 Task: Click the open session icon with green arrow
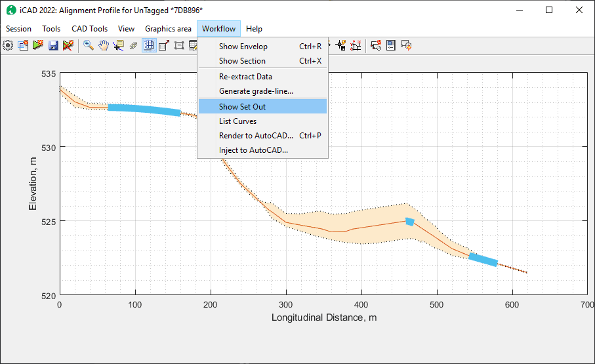[38, 45]
